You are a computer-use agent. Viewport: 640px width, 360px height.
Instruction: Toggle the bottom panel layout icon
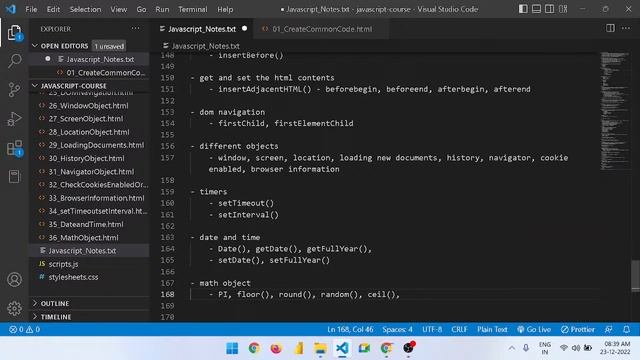(x=536, y=9)
